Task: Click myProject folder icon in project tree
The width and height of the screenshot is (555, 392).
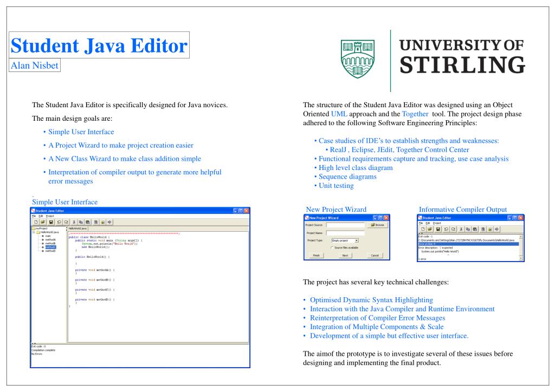Action: (33, 228)
